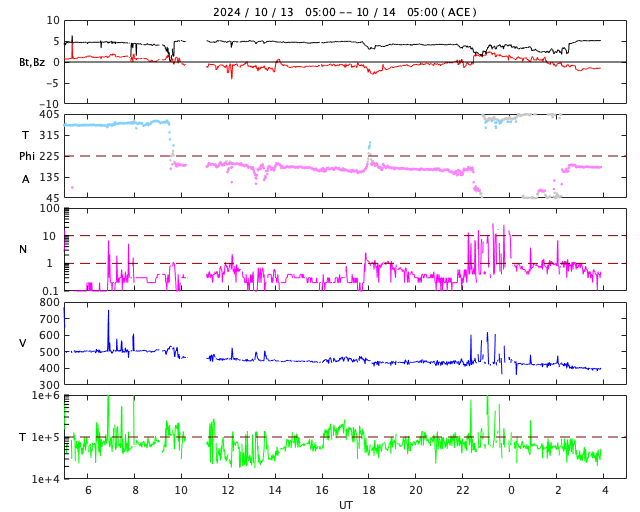Click the '1e+4' temperature tick label
This screenshot has width=640, height=512.
[45, 479]
